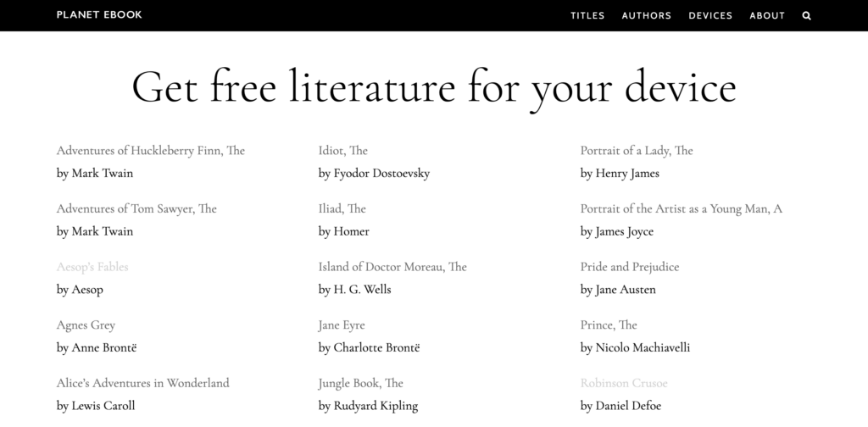
Task: Open Portrait of the Artist link
Action: point(681,208)
